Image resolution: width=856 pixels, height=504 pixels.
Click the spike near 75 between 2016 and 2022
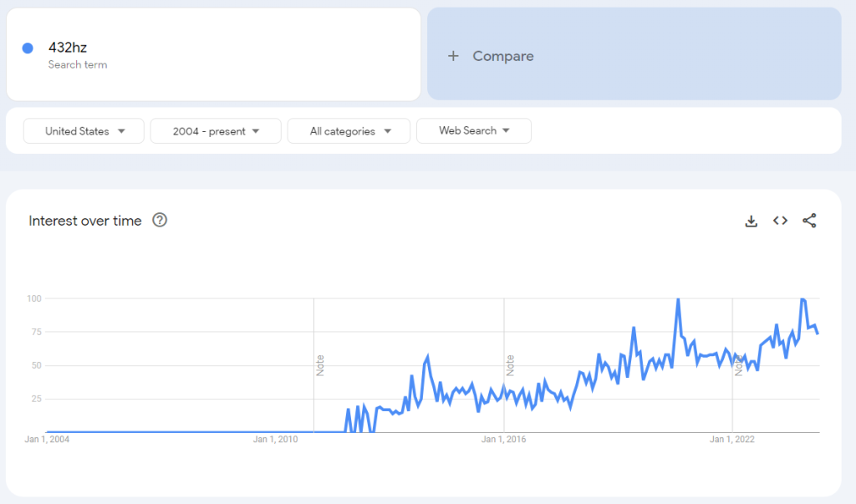click(634, 328)
